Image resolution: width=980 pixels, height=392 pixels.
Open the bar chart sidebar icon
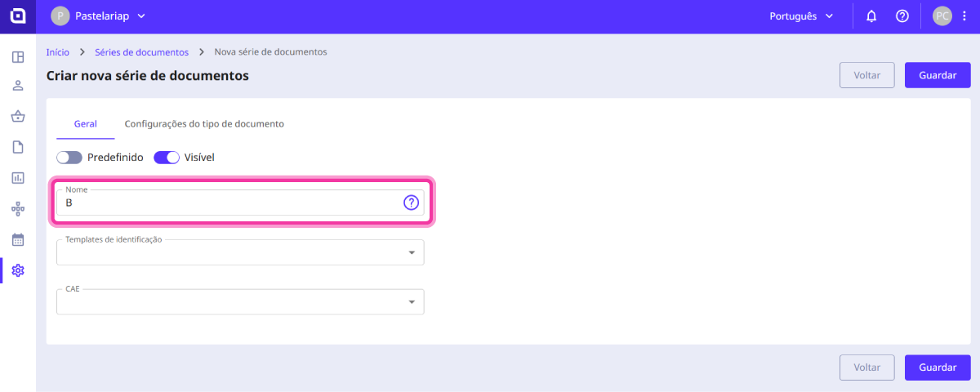(x=18, y=177)
